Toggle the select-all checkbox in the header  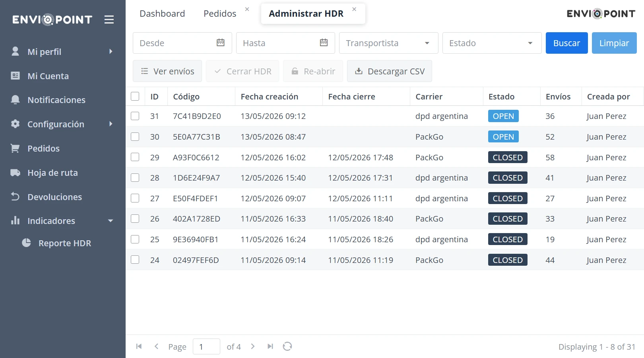pyautogui.click(x=135, y=96)
